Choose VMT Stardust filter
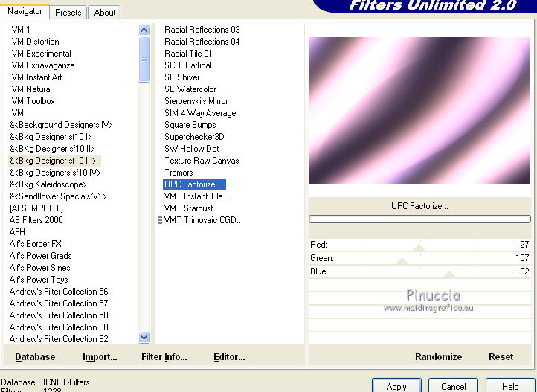 188,208
